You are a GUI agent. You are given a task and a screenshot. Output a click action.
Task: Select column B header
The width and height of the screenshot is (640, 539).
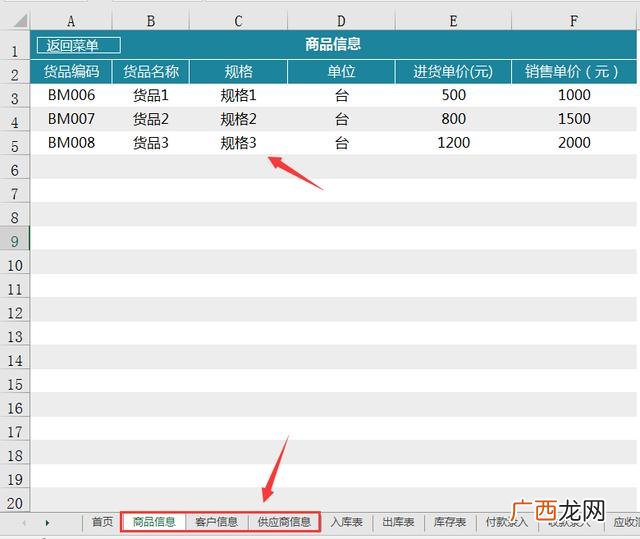point(151,21)
